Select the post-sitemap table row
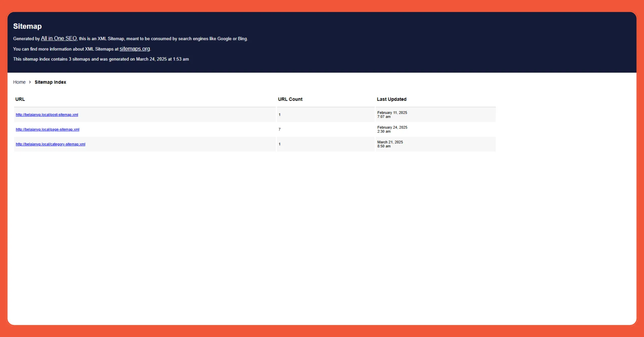The height and width of the screenshot is (337, 644). pos(201,114)
